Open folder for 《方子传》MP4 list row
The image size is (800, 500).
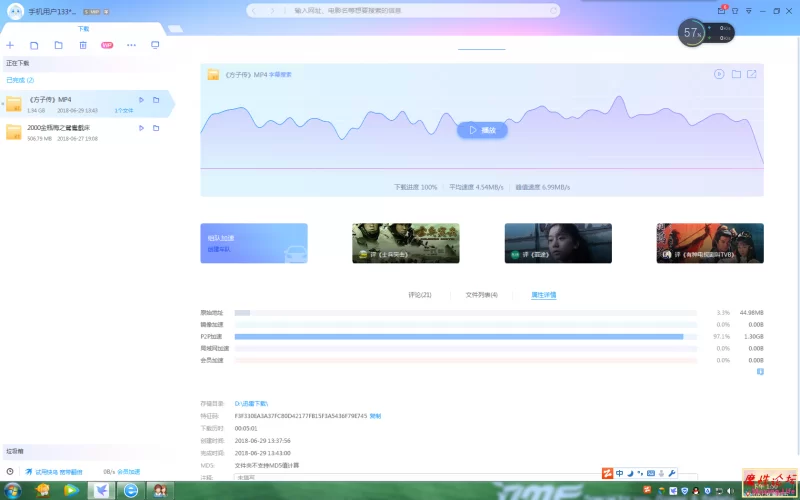tap(156, 100)
